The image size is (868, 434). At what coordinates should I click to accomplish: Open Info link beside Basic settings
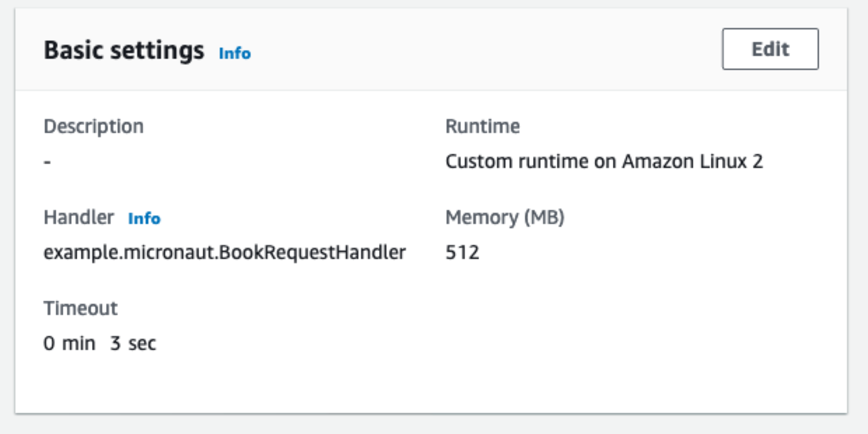235,53
